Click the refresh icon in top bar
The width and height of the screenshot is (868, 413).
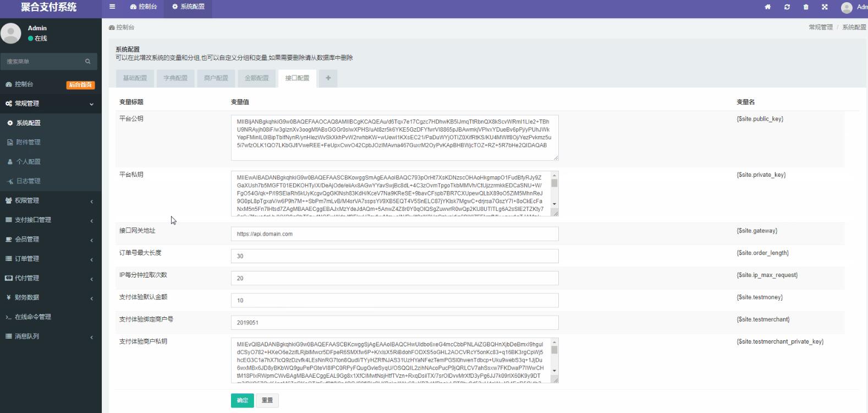coord(787,7)
